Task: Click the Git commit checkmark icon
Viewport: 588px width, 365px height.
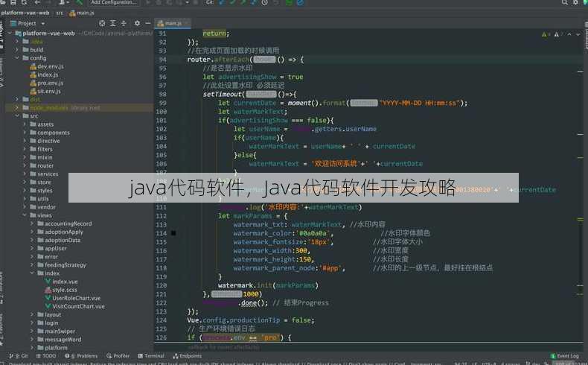Action: pyautogui.click(x=233, y=2)
